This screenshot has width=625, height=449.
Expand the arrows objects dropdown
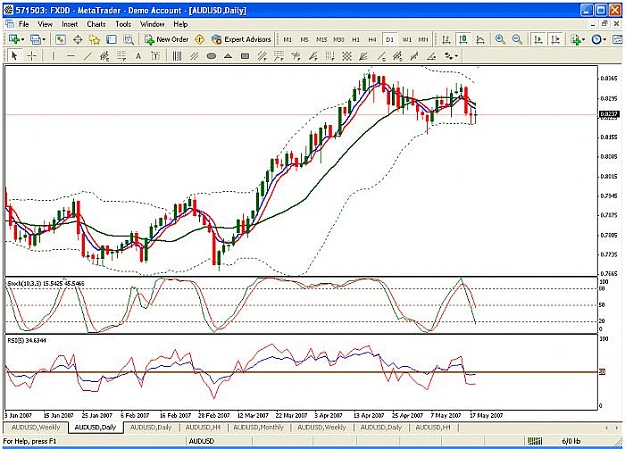[456, 56]
